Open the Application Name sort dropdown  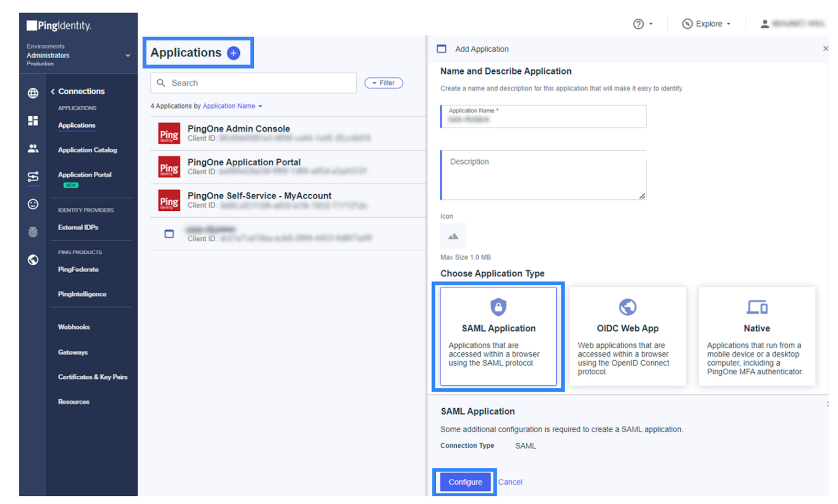(x=233, y=106)
